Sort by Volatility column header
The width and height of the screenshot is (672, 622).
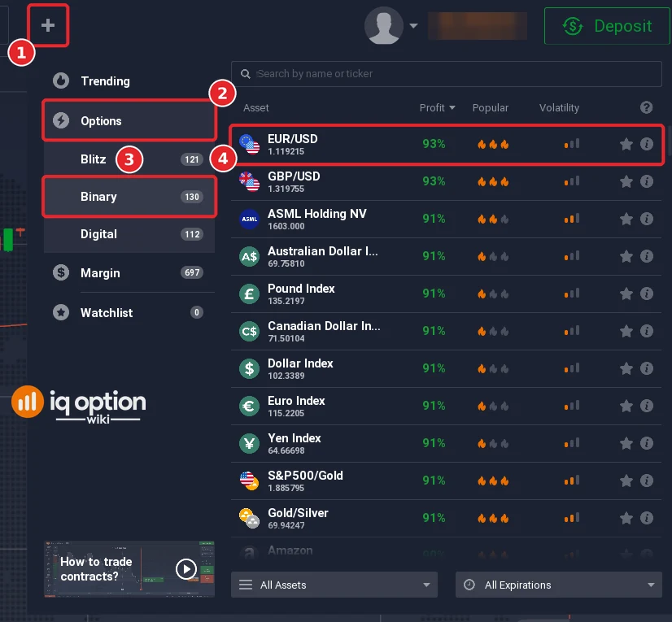click(559, 107)
